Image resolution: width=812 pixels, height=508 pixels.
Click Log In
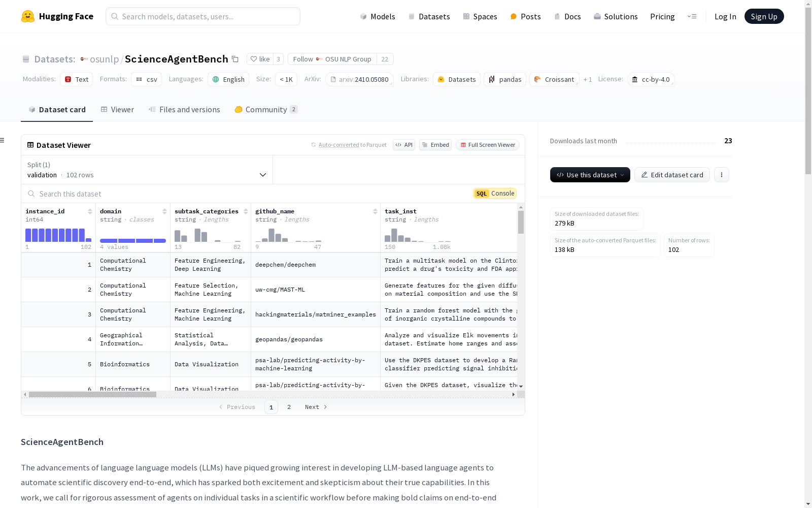click(x=725, y=16)
